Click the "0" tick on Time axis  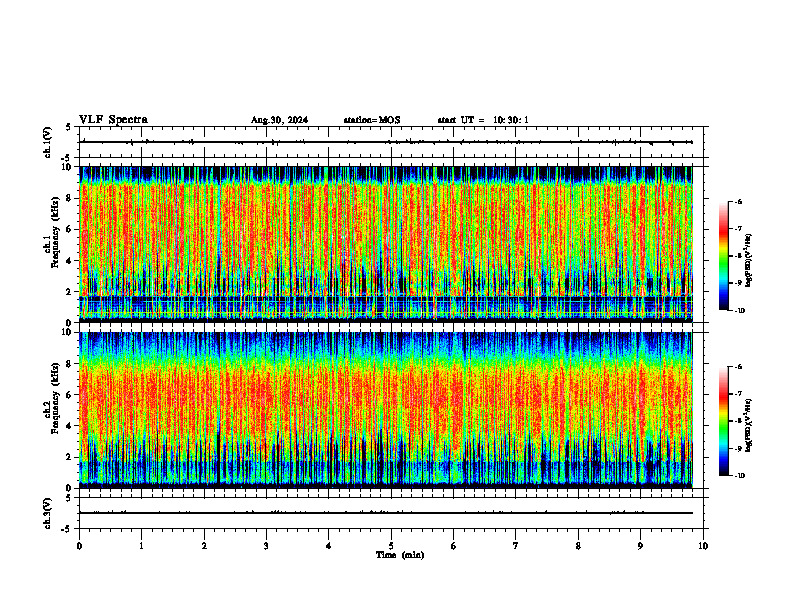(79, 546)
